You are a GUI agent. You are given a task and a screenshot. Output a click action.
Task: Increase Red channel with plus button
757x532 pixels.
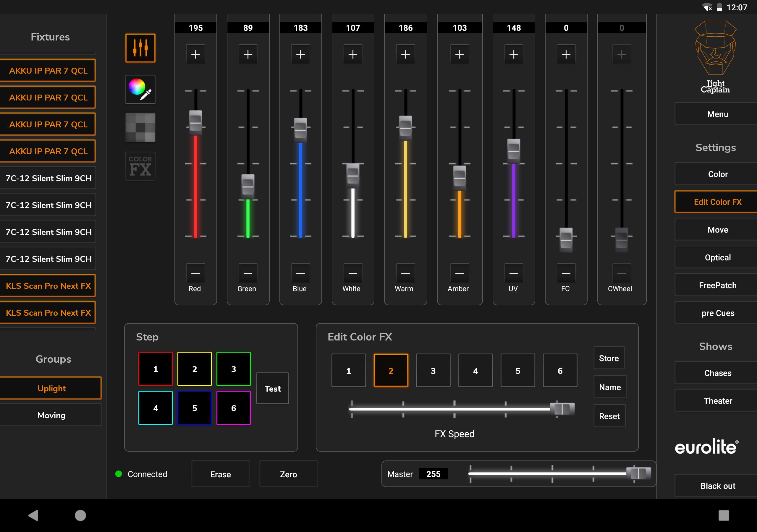(x=195, y=54)
